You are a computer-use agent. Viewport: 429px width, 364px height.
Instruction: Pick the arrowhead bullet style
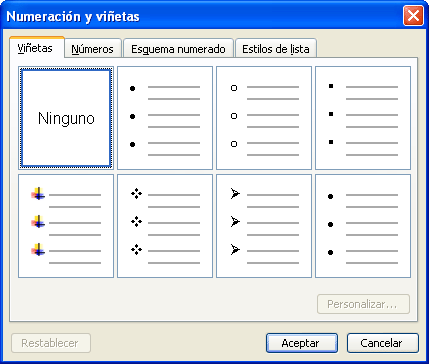coord(264,226)
